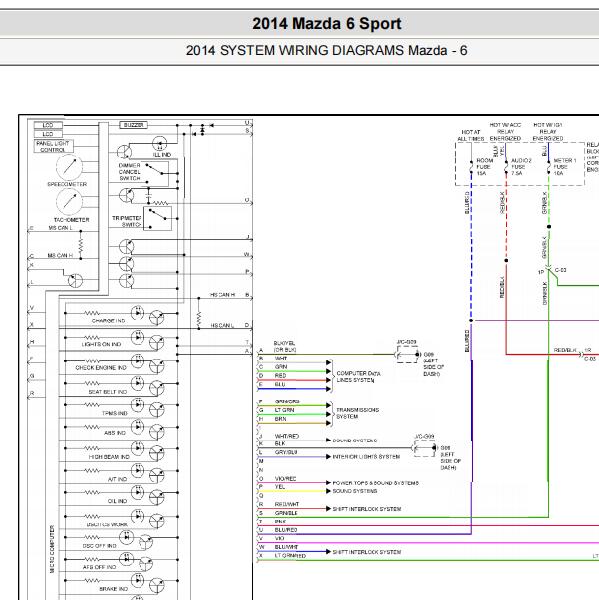
Task: Click the HOT AT ALL TIMES label
Action: click(471, 135)
